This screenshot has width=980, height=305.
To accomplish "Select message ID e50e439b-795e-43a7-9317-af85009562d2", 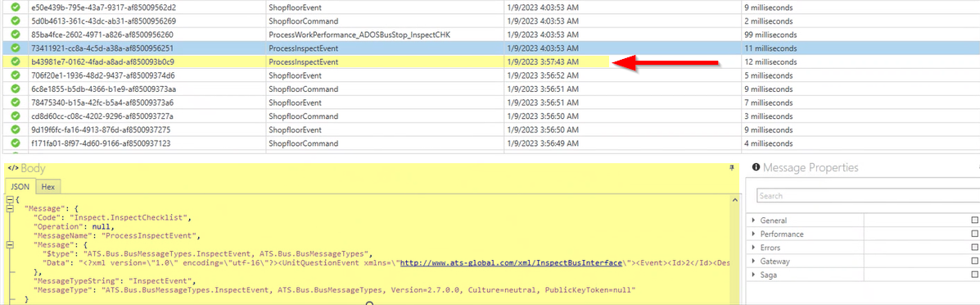I will tap(104, 7).
